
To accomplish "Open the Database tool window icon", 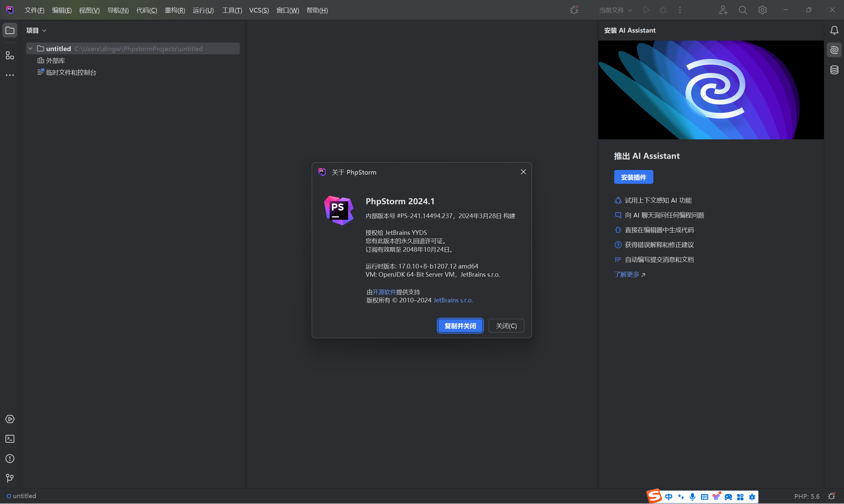I will (834, 70).
